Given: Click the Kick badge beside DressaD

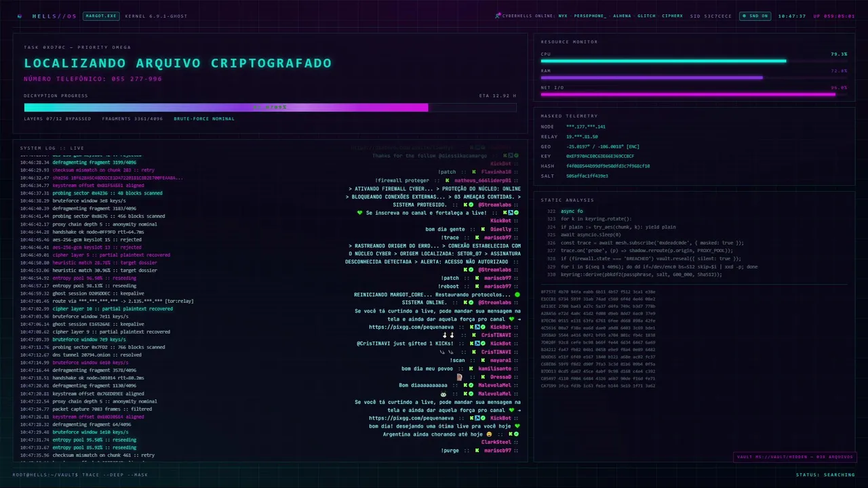Looking at the screenshot, I should click(482, 377).
